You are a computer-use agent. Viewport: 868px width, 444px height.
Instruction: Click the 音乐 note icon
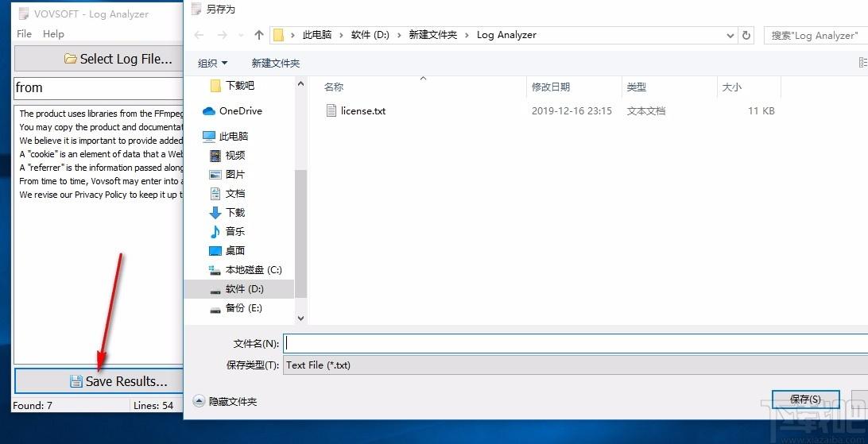pos(215,232)
